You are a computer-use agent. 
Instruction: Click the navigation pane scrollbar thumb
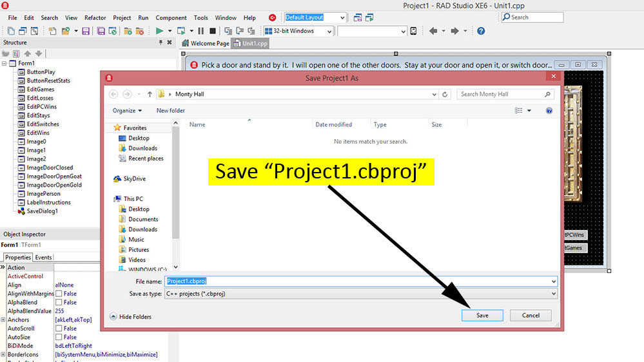(x=176, y=183)
